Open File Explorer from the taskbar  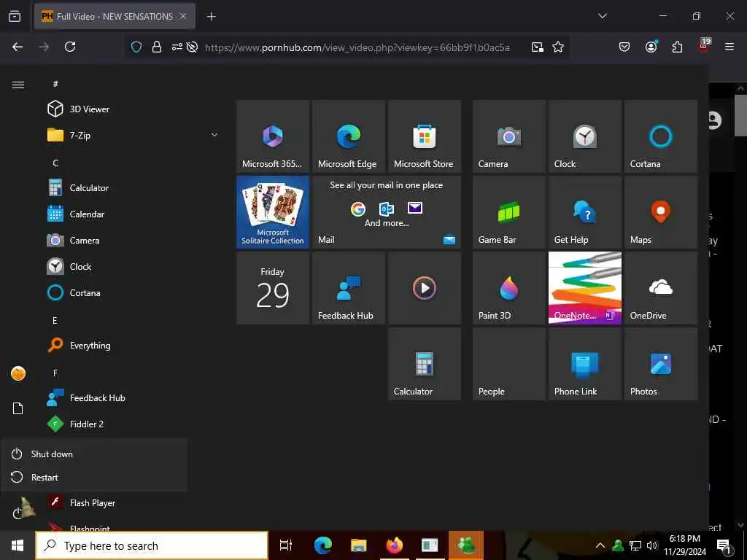pos(359,545)
